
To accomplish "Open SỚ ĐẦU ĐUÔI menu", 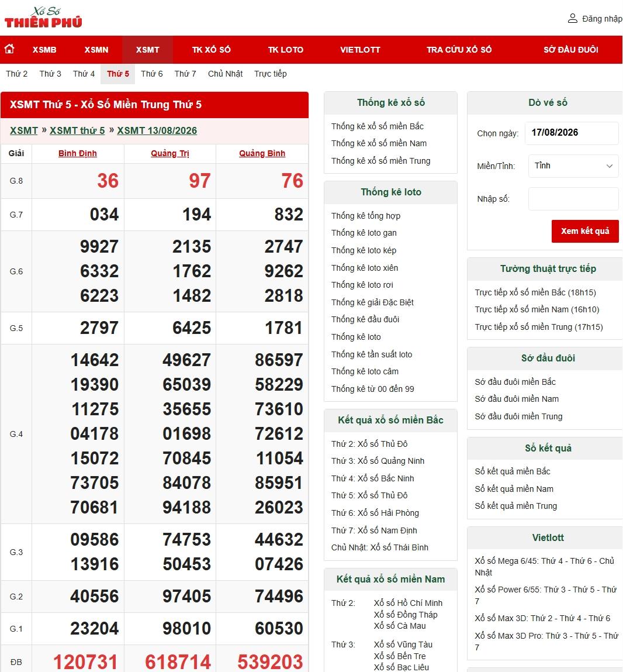I will click(571, 50).
